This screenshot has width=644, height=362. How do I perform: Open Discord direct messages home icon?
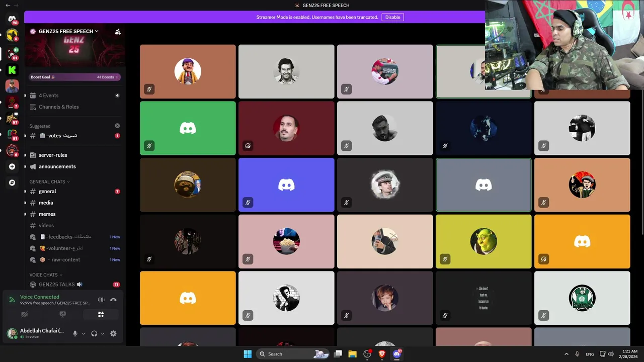pyautogui.click(x=12, y=19)
